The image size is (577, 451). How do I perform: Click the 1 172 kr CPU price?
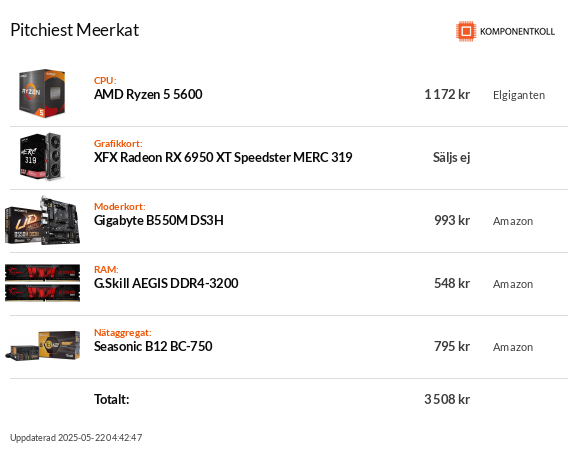(x=447, y=95)
